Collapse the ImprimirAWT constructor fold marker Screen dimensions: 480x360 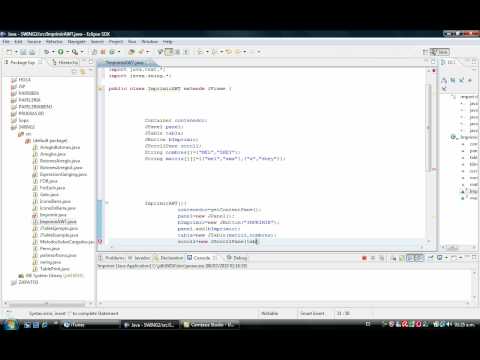coord(107,203)
